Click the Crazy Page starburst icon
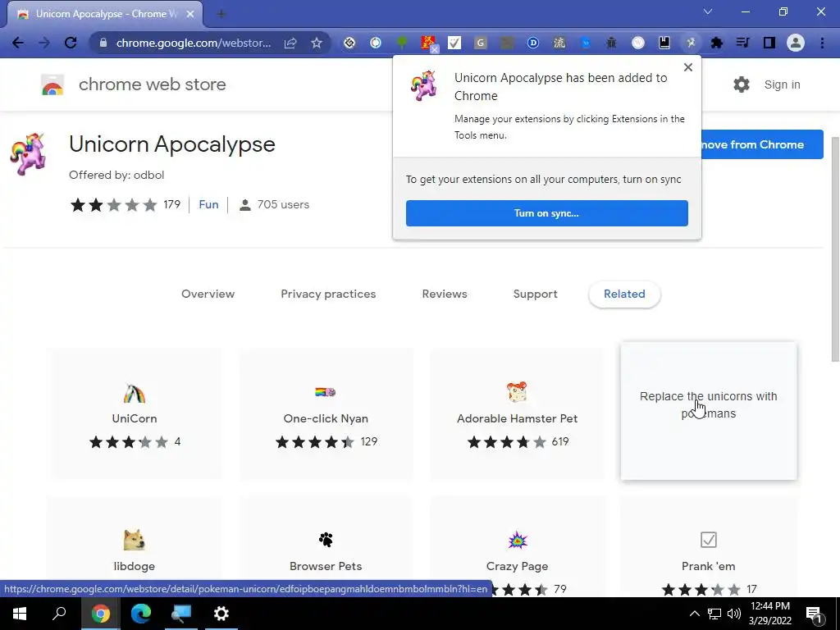 (518, 540)
